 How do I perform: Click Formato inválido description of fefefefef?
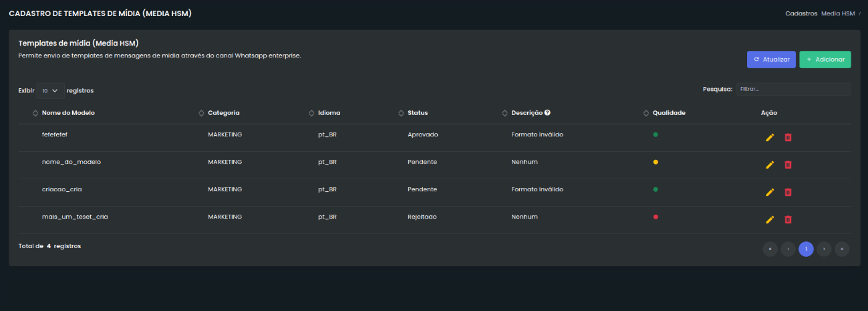coord(537,134)
